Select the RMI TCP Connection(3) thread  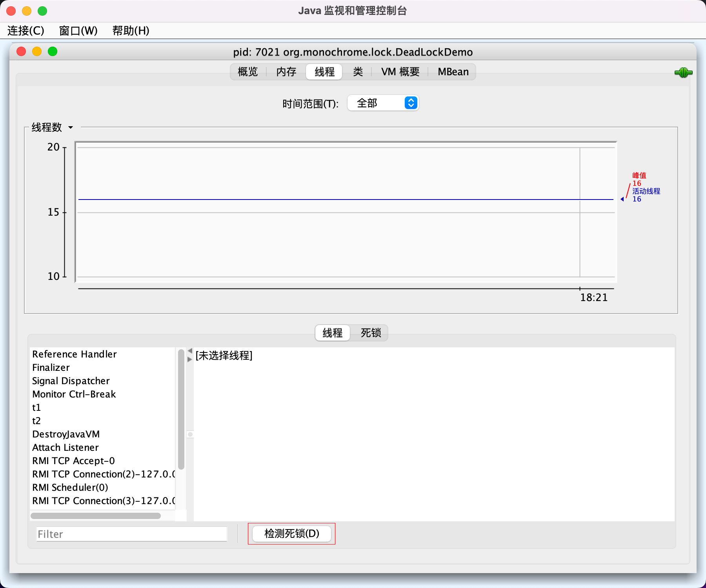[103, 501]
